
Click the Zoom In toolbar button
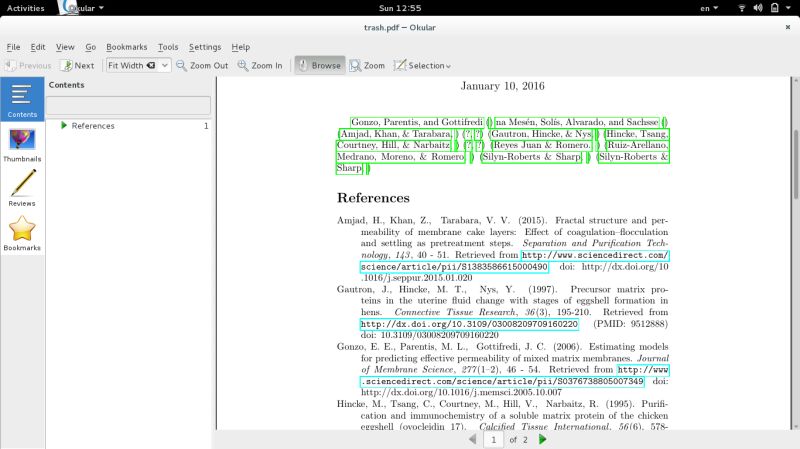[x=260, y=65]
